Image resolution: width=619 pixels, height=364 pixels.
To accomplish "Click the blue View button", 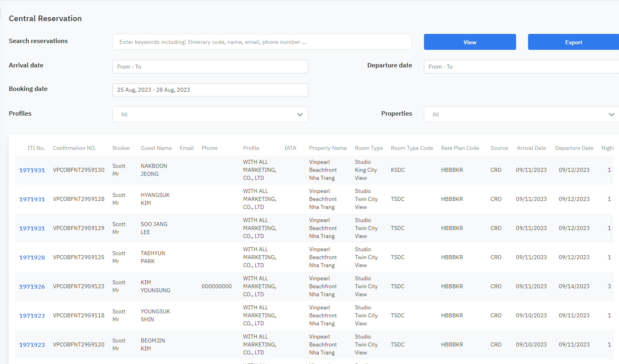I will 469,42.
